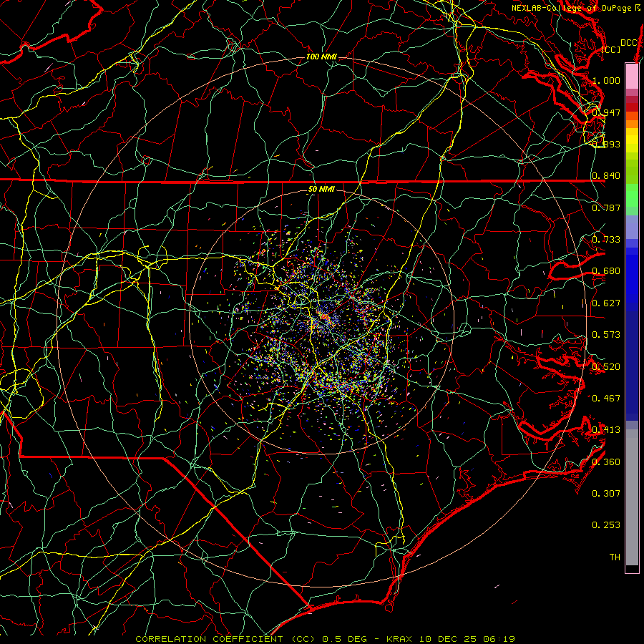
Task: Click the DCC product label
Action: pos(628,43)
